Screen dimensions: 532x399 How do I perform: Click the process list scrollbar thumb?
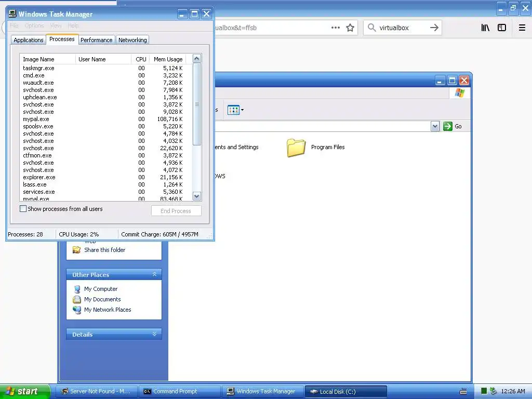click(197, 104)
